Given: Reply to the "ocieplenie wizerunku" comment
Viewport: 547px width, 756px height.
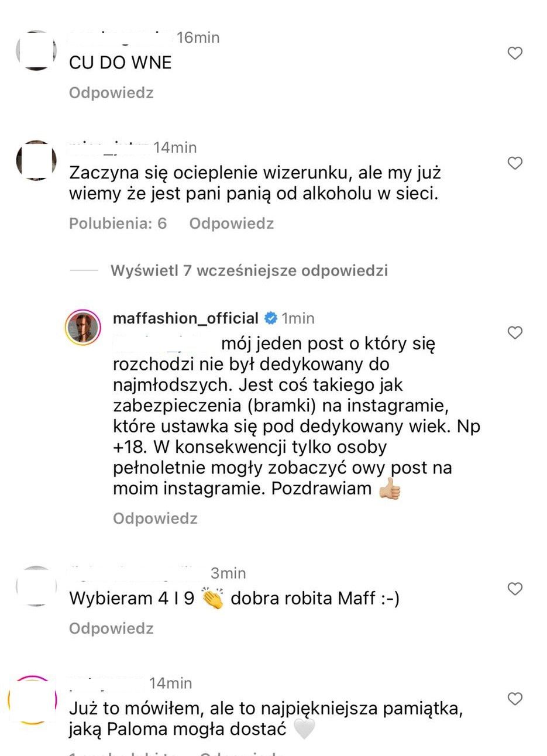Looking at the screenshot, I should point(231,224).
